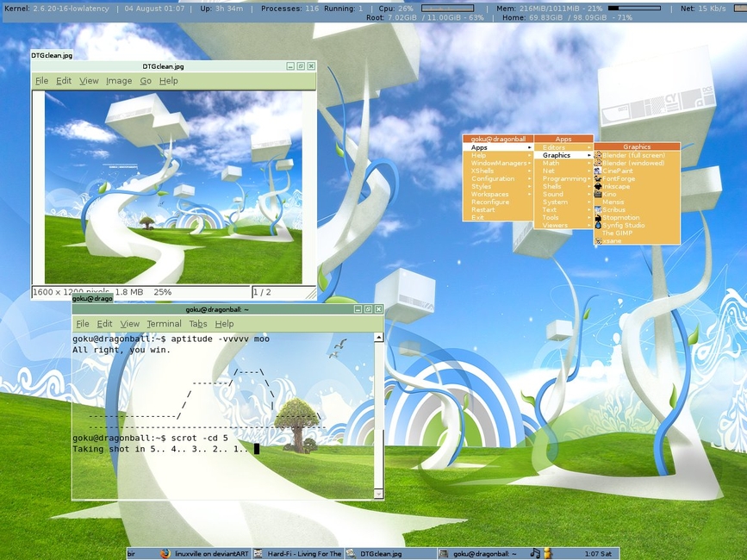Image resolution: width=747 pixels, height=560 pixels.
Task: Open Kino from the Graphics menu
Action: (637, 194)
